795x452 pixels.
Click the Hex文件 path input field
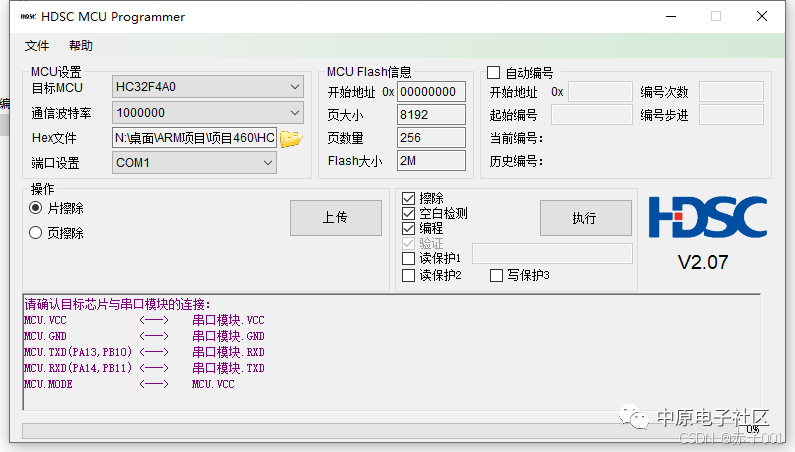194,137
